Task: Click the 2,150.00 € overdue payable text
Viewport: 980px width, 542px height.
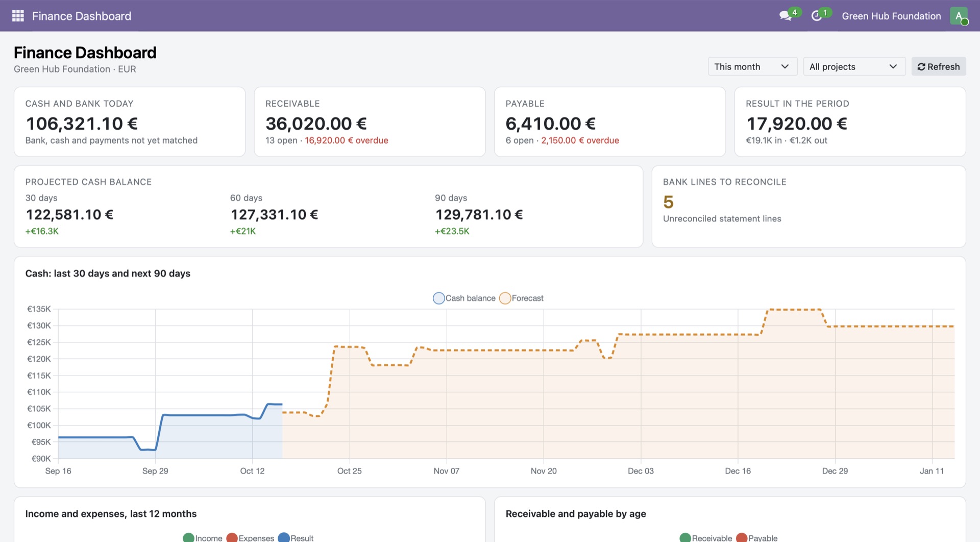Action: [580, 140]
